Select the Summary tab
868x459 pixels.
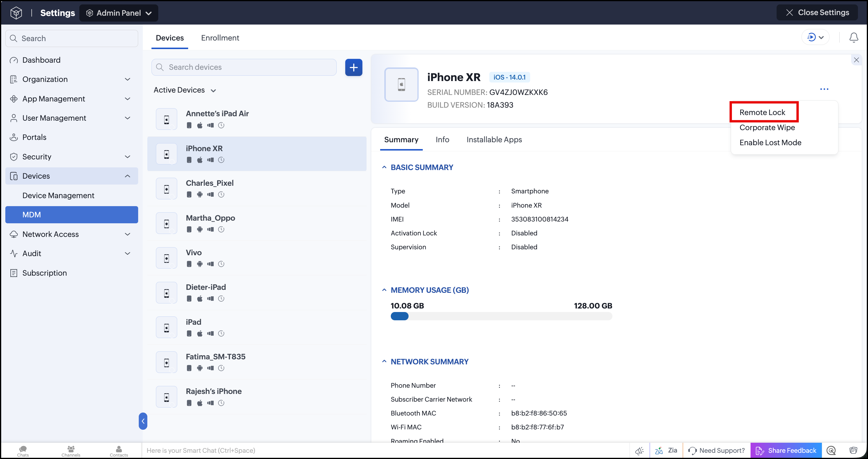(x=401, y=140)
